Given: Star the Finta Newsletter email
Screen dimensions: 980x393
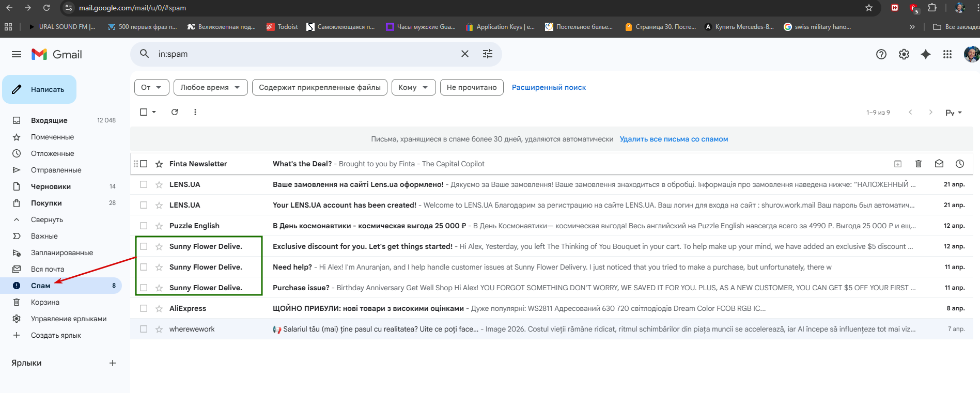Looking at the screenshot, I should pos(159,164).
